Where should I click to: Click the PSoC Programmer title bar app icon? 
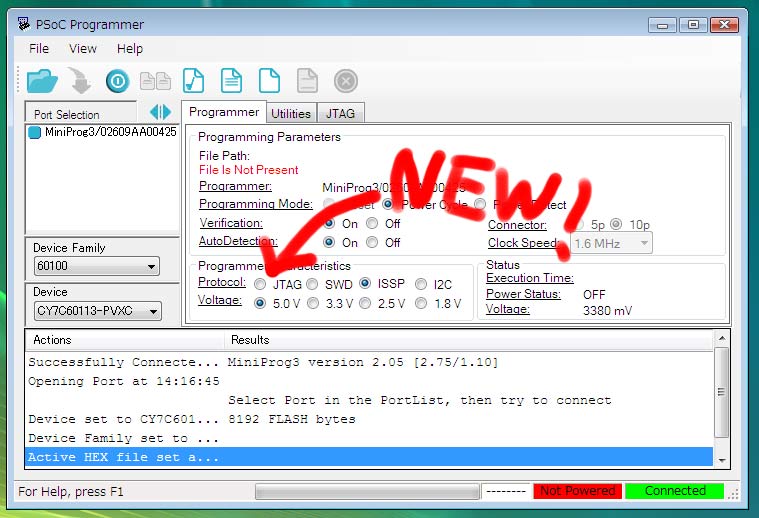[x=23, y=24]
